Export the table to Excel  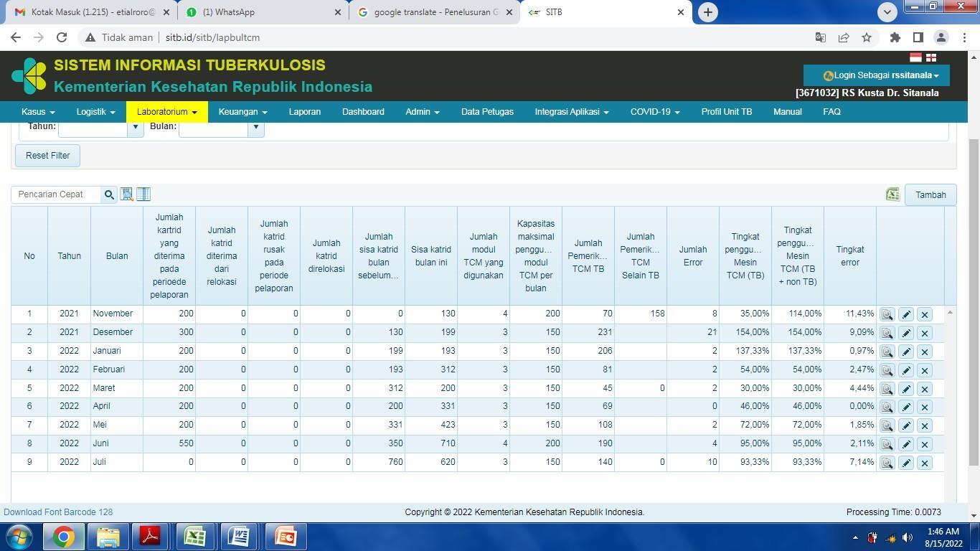pyautogui.click(x=892, y=194)
